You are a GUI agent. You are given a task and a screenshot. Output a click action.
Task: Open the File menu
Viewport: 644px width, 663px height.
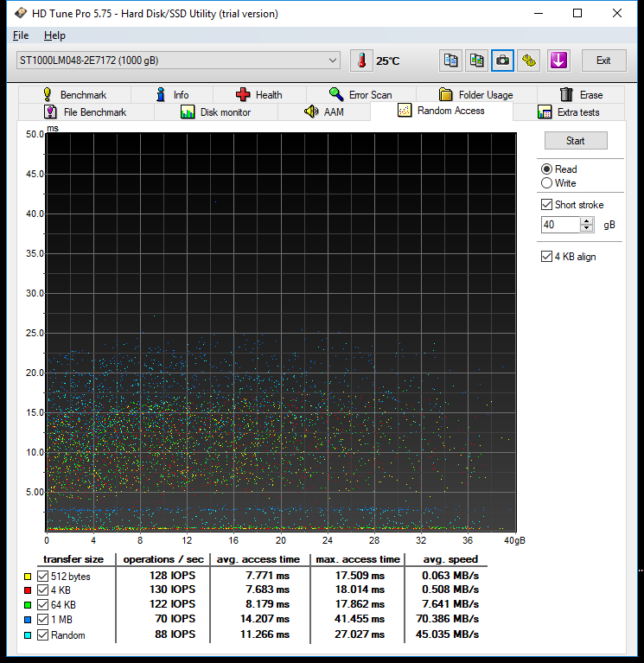[x=21, y=35]
